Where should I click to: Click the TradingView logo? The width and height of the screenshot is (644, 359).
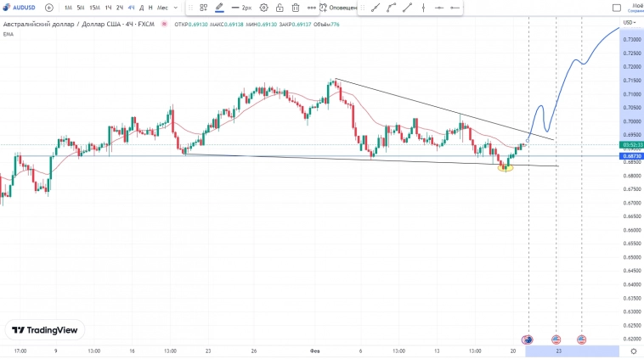pos(45,330)
